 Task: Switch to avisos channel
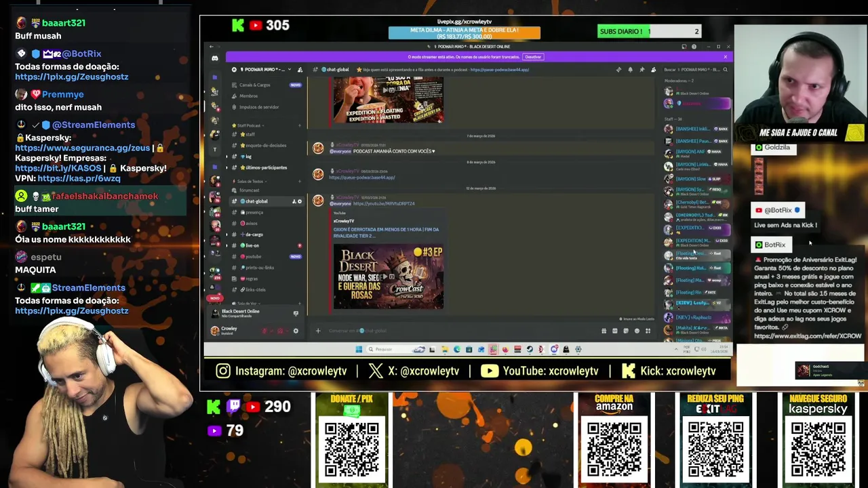pyautogui.click(x=266, y=224)
